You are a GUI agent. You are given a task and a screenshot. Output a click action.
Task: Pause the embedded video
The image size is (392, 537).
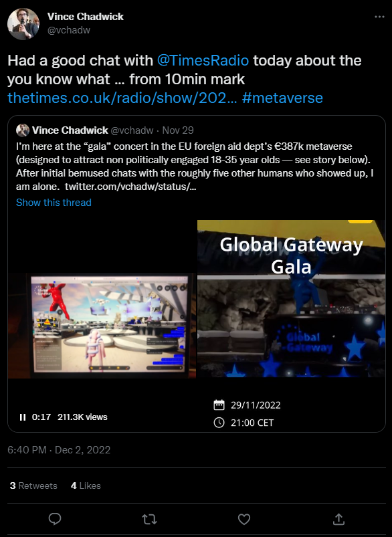(x=23, y=417)
